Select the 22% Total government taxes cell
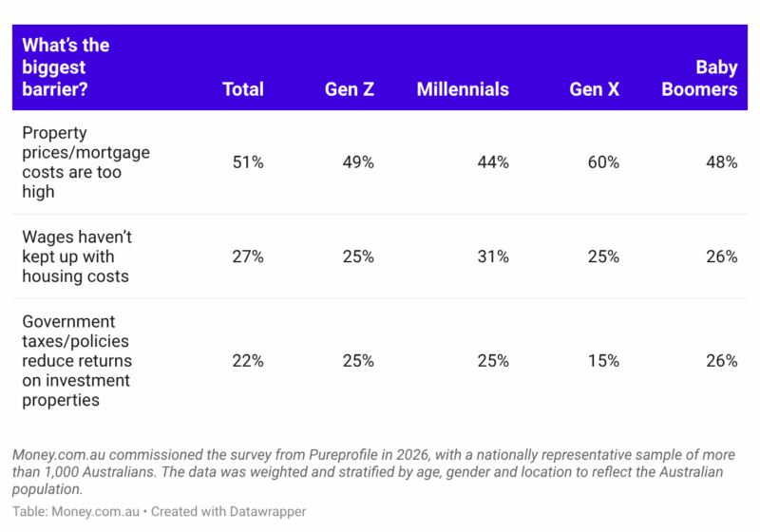The image size is (760, 532). [248, 361]
